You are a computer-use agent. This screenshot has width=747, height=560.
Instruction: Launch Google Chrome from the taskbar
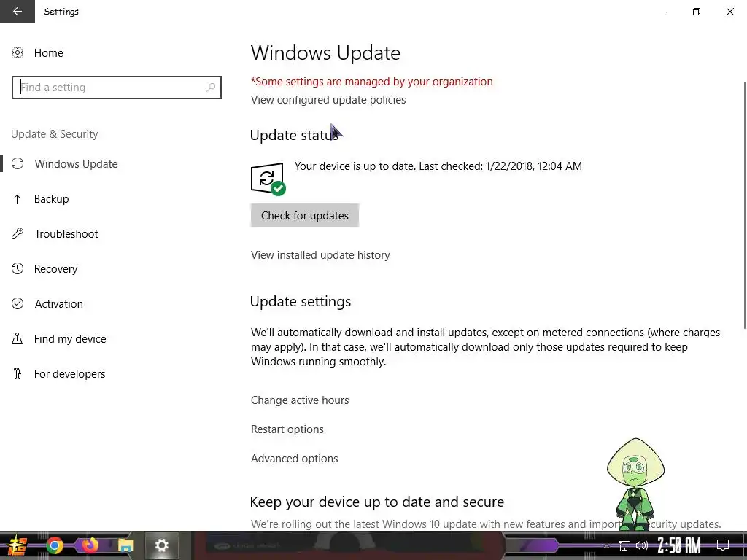pyautogui.click(x=54, y=545)
